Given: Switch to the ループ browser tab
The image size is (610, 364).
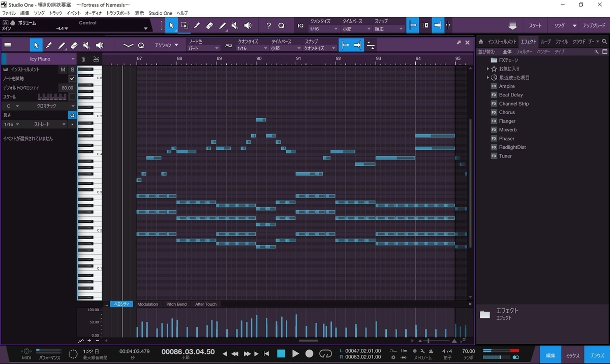Looking at the screenshot, I should coord(545,42).
